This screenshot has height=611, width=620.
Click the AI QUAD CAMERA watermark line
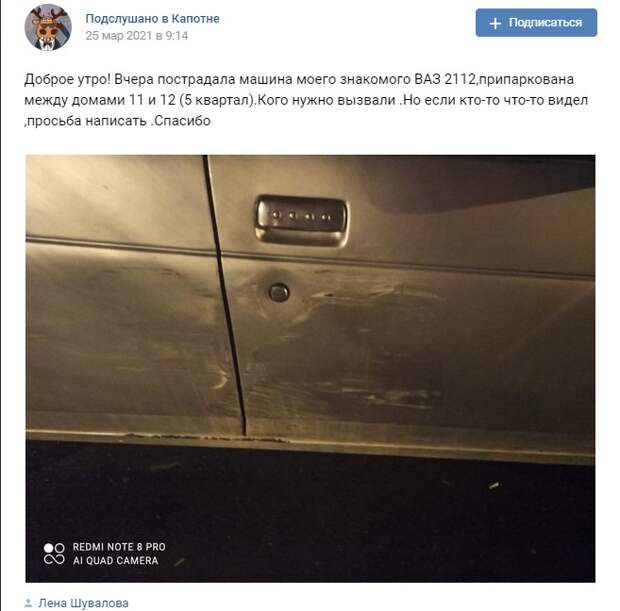[x=115, y=561]
